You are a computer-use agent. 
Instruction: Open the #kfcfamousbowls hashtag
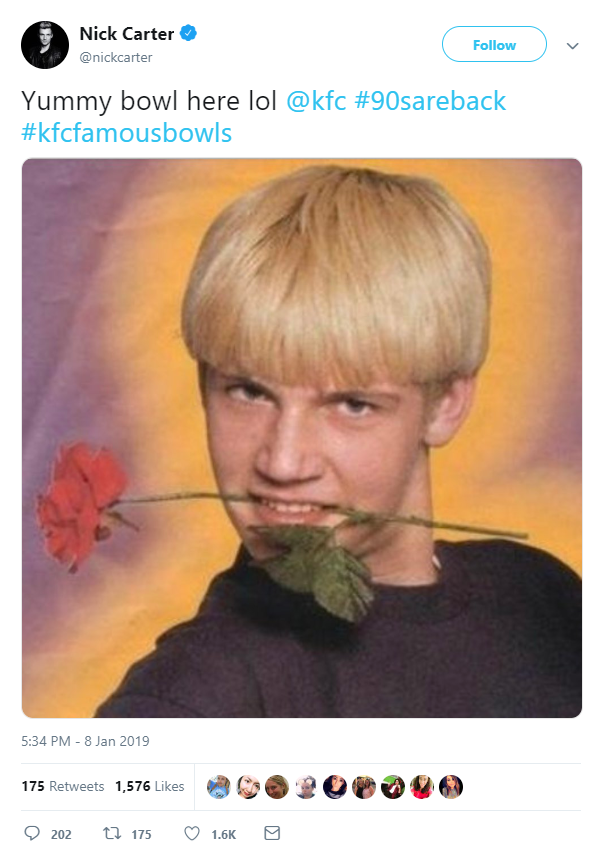pos(127,133)
